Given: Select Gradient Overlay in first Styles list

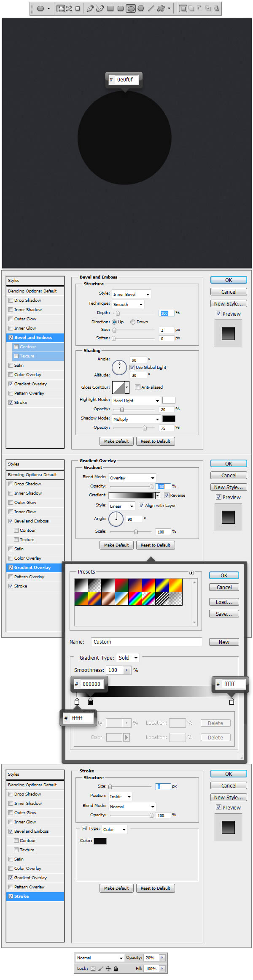Looking at the screenshot, I should coord(30,384).
